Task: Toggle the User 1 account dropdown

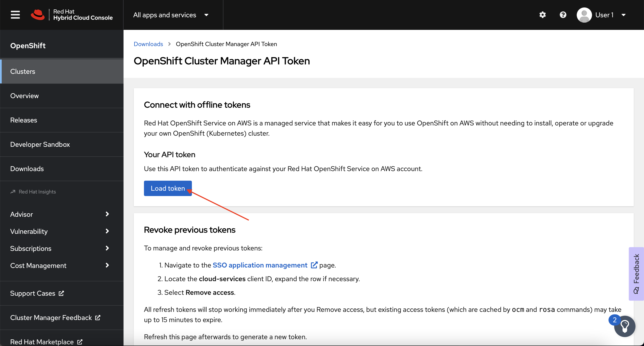Action: 603,15
